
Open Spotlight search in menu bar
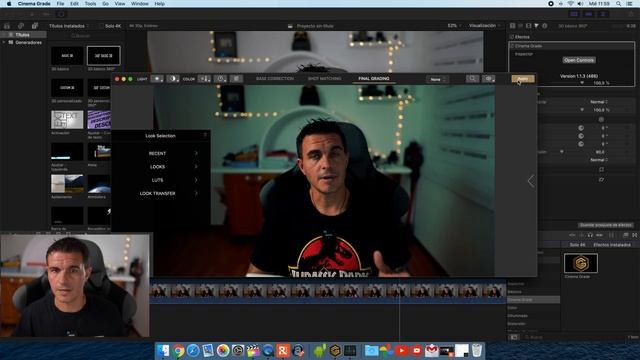point(619,3)
